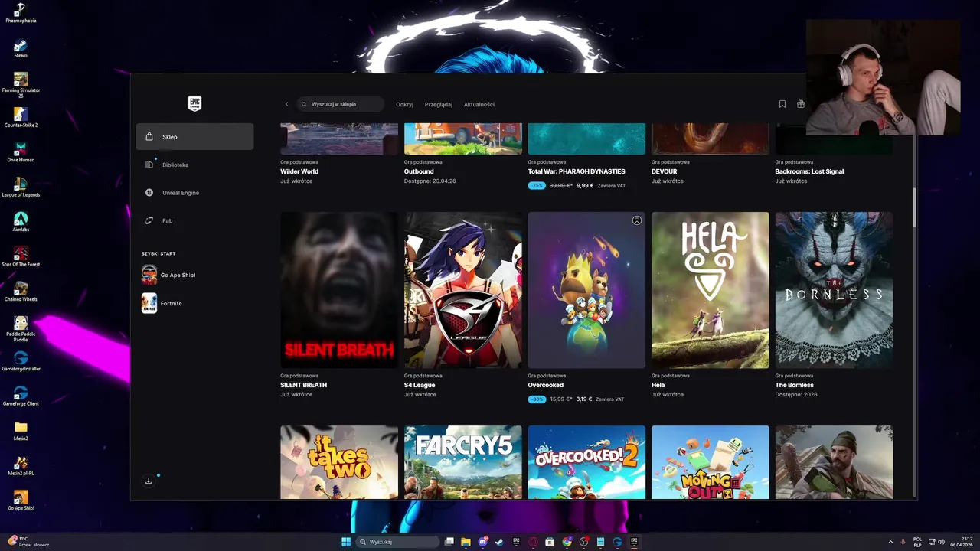Launch Go Ape Ship! from Szybki start
The image size is (980, 551).
(x=168, y=275)
